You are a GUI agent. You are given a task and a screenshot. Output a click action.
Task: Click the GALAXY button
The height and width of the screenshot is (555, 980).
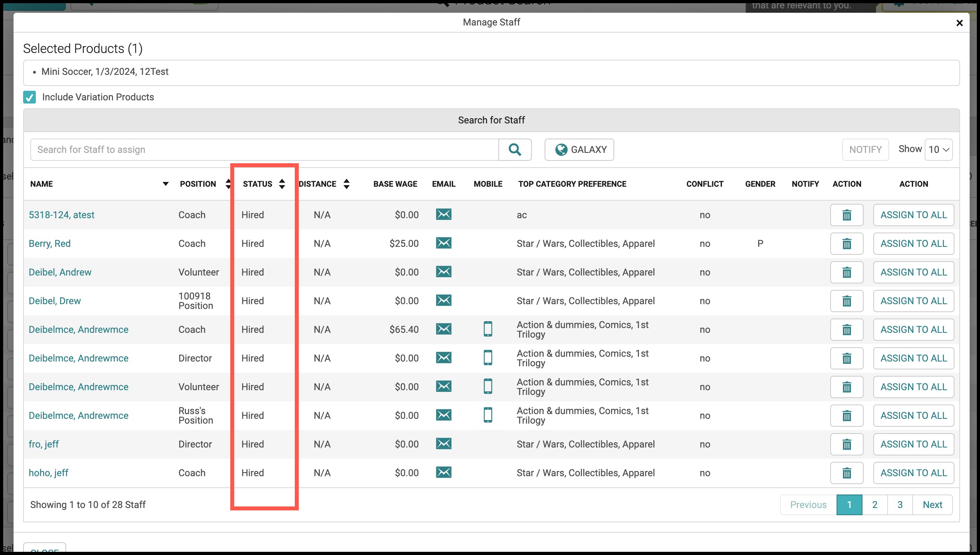(579, 150)
